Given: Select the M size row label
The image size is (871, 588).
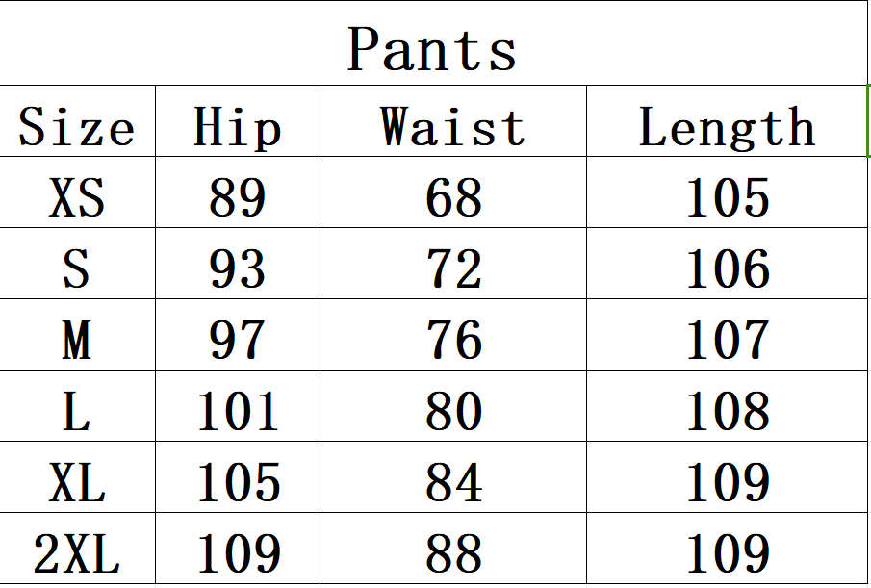Looking at the screenshot, I should pyautogui.click(x=77, y=340).
